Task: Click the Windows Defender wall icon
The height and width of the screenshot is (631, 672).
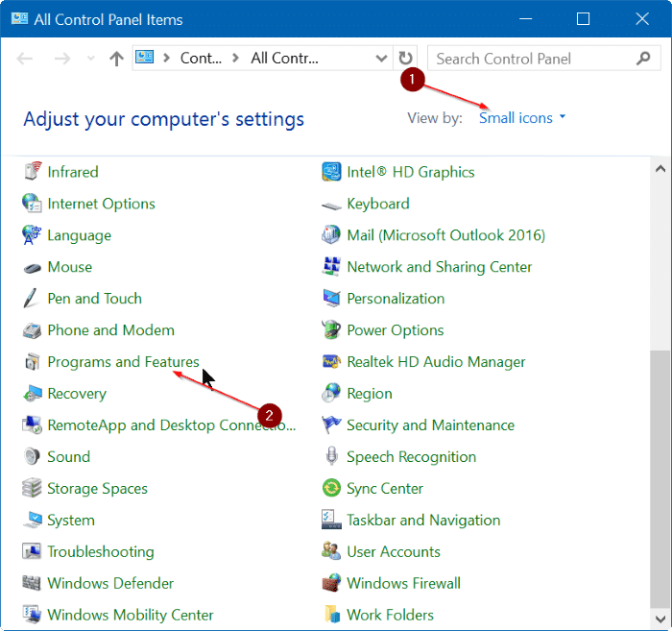Action: 32,583
